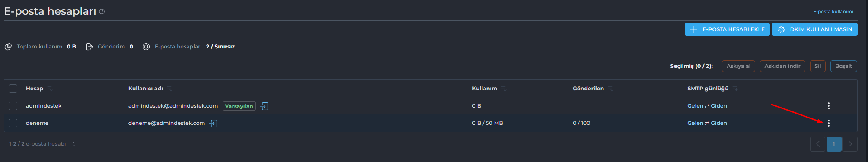The width and height of the screenshot is (868, 162).
Task: Open Gelen SMTP log for deneme
Action: [695, 123]
